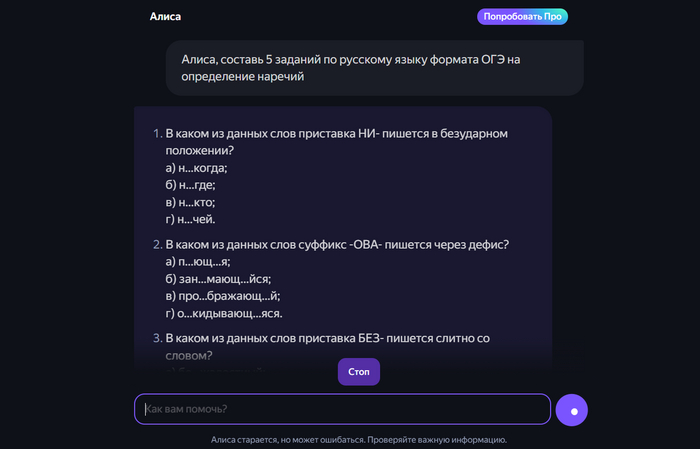
Task: Select answer option в) н...кто
Action: click(190, 202)
